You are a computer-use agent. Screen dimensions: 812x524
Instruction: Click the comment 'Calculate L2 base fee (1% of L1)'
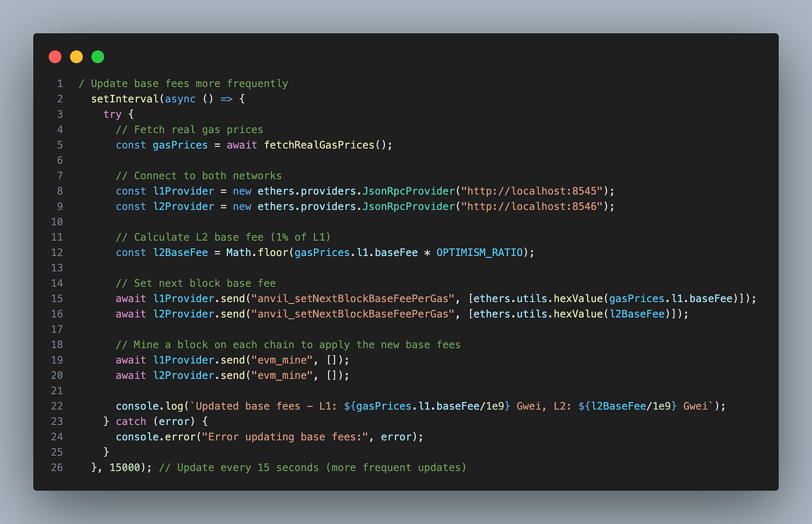click(x=223, y=237)
